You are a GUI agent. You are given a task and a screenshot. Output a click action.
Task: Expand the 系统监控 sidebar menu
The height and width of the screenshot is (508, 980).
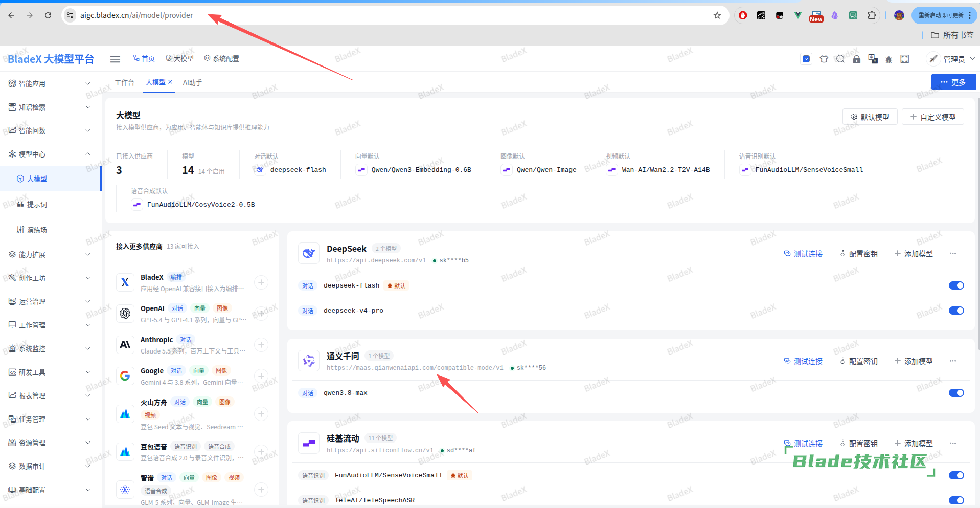[51, 348]
